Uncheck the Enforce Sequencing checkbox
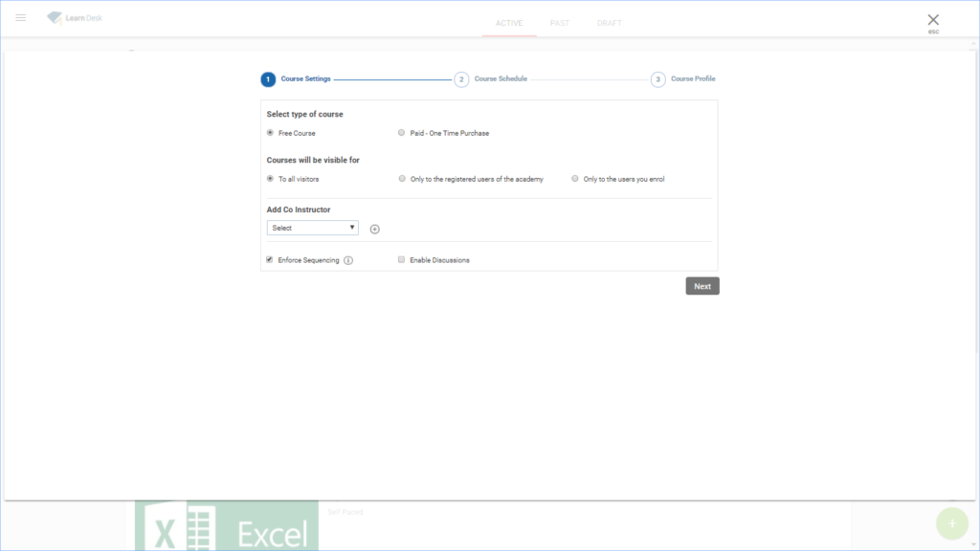This screenshot has width=980, height=551. pyautogui.click(x=271, y=259)
